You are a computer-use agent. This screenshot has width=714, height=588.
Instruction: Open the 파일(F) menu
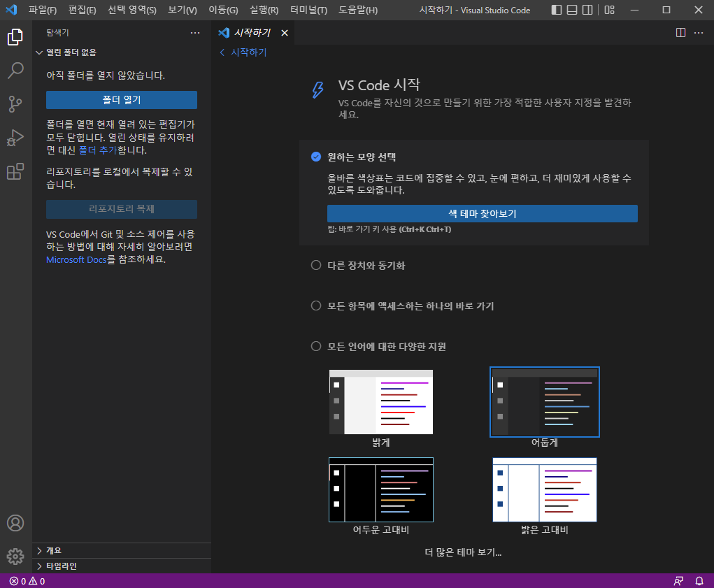pyautogui.click(x=43, y=10)
